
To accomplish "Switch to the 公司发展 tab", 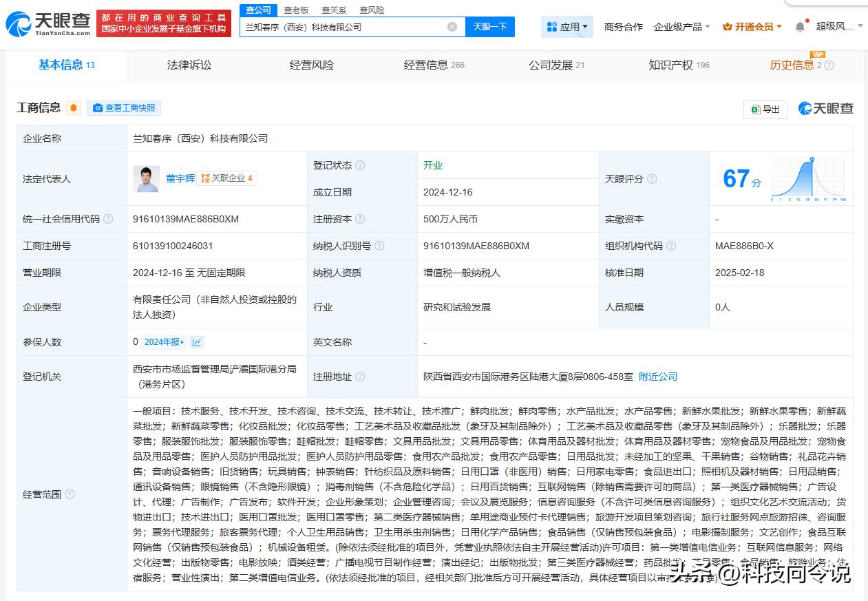I will tap(556, 65).
